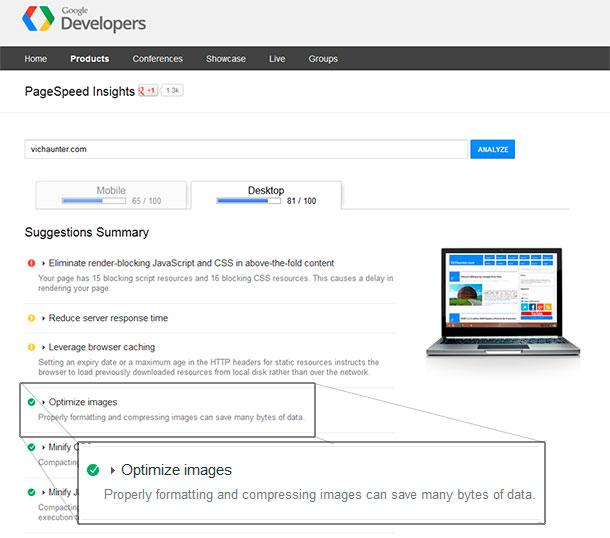610x538 pixels.
Task: Focus the URL field containing vichaunter.com
Action: pos(246,149)
